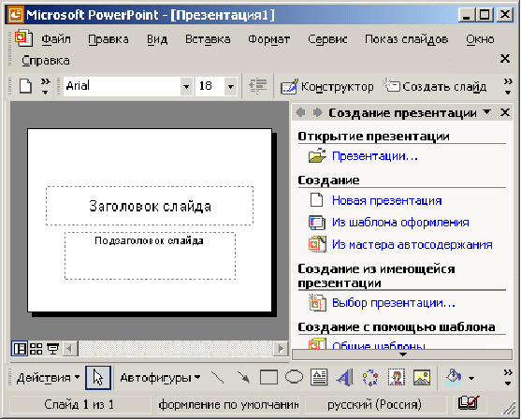521x420 pixels.
Task: Open the Показ слайдов menu
Action: tap(406, 39)
